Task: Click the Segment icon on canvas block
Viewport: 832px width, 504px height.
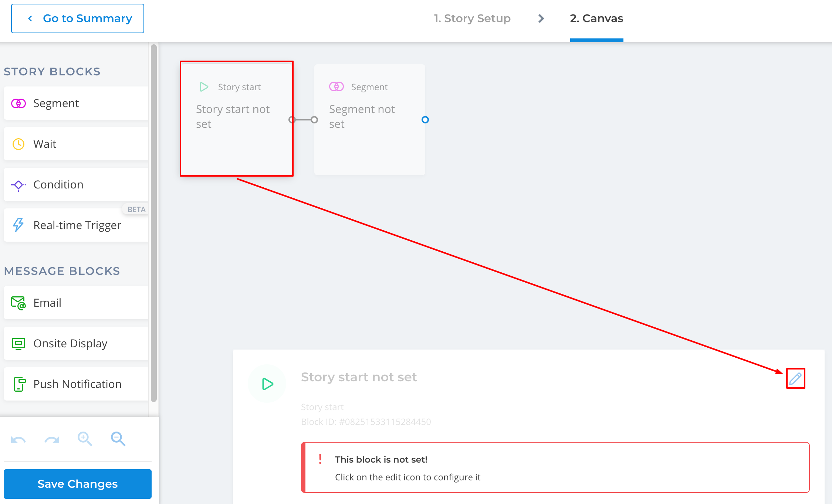Action: pyautogui.click(x=336, y=87)
